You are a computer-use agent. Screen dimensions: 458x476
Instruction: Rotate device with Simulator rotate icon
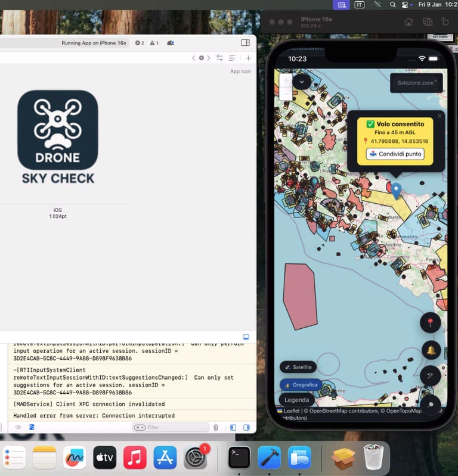pos(445,22)
